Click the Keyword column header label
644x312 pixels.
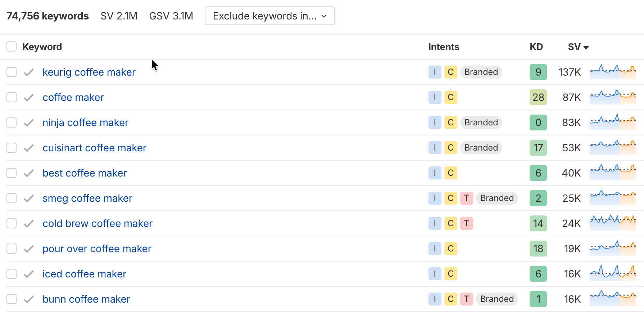pyautogui.click(x=42, y=47)
